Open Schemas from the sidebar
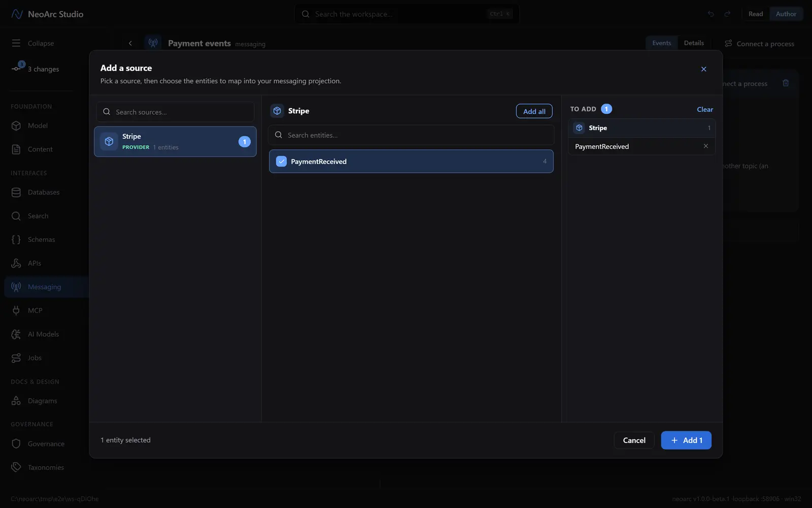Image resolution: width=812 pixels, height=508 pixels. tap(41, 240)
